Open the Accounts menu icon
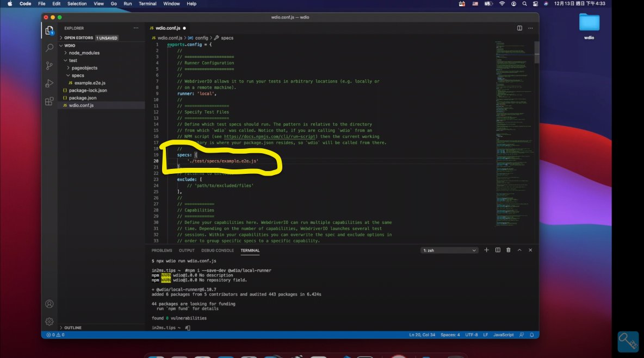Image resolution: width=644 pixels, height=358 pixels. click(x=49, y=304)
